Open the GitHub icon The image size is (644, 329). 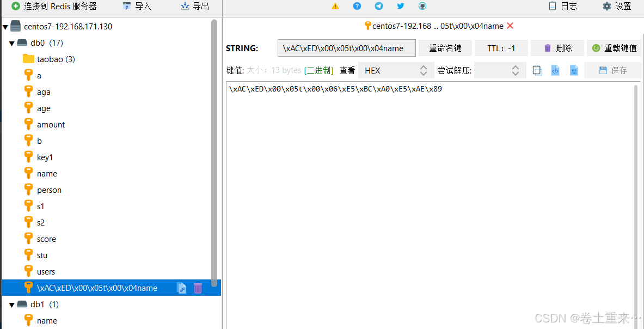(x=422, y=6)
